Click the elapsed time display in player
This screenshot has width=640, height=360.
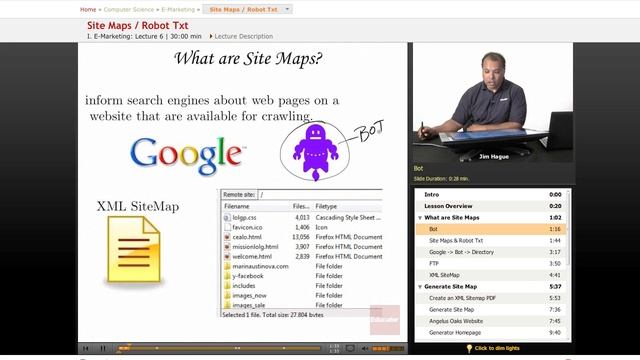pos(334,346)
